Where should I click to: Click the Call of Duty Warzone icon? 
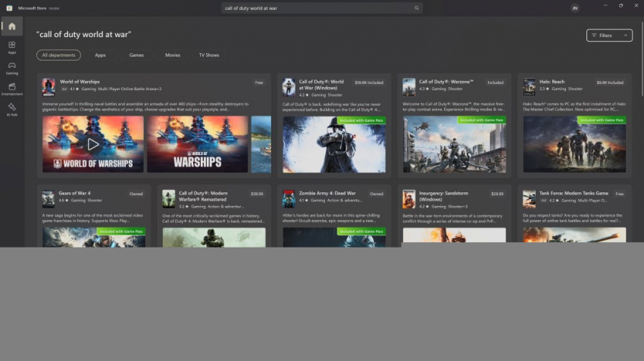(409, 87)
